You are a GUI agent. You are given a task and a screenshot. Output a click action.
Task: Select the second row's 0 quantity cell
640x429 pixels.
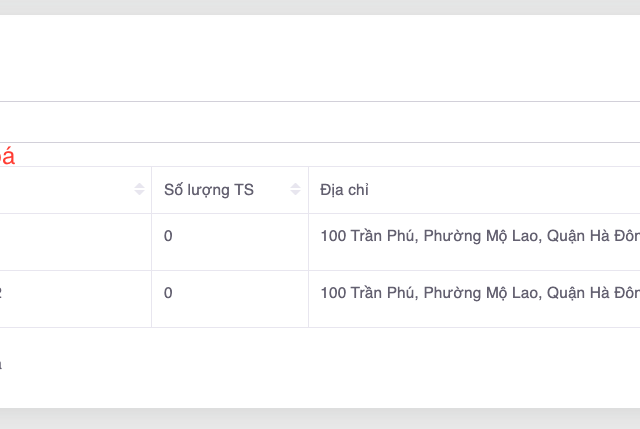point(168,293)
